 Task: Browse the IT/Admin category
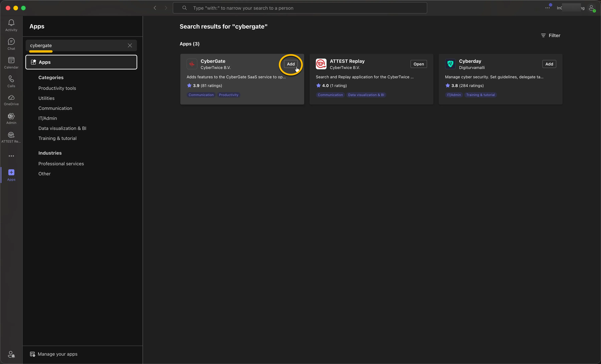[48, 118]
